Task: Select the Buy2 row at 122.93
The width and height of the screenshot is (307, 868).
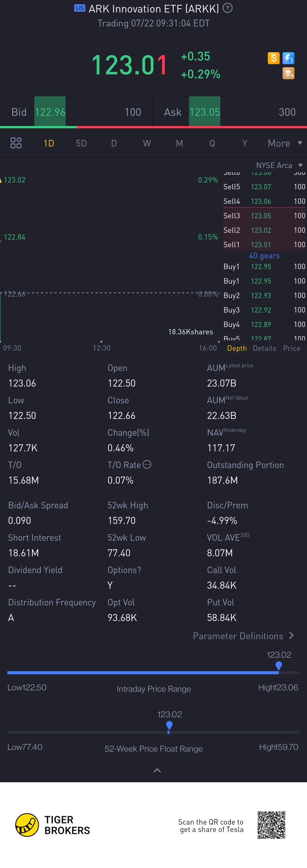Action: point(264,295)
